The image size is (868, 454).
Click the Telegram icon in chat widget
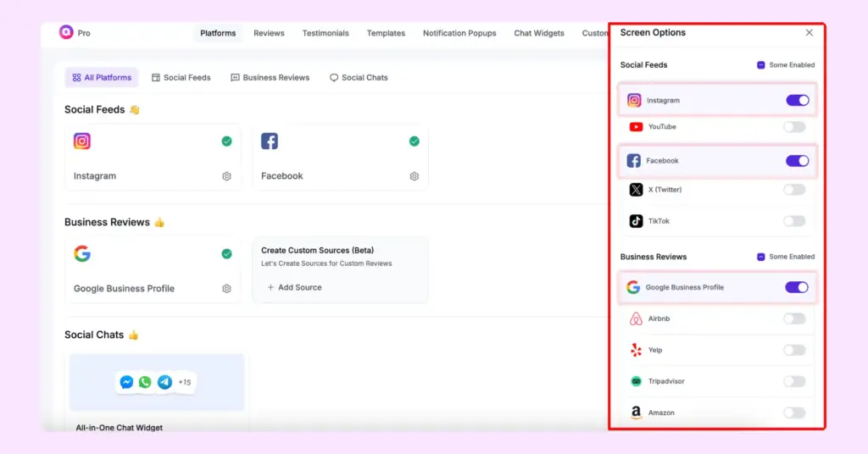coord(164,382)
